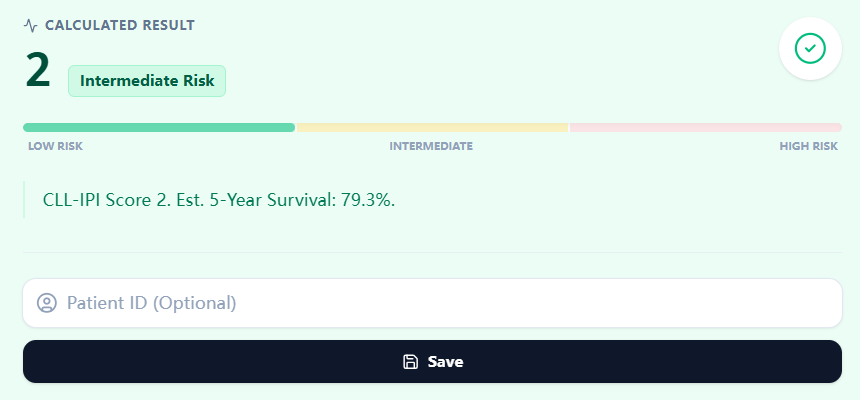Click the pink high risk bar segment
This screenshot has height=400, width=860.
[x=705, y=128]
